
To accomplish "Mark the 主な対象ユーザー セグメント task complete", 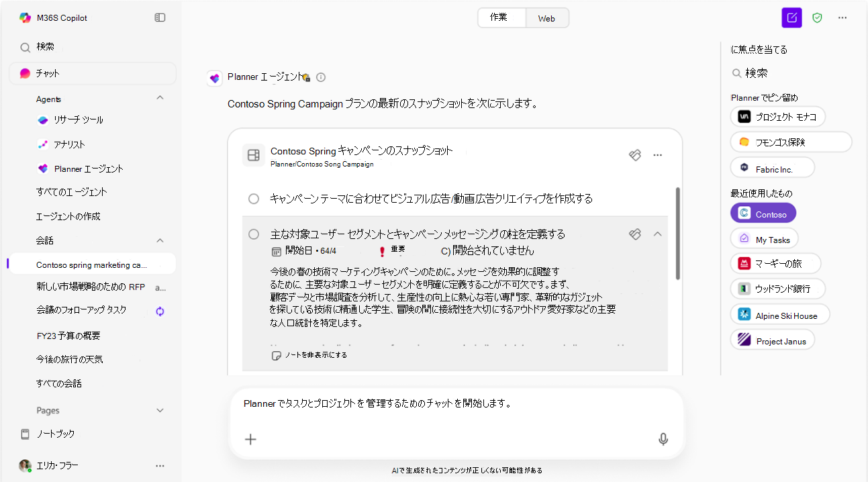I will pyautogui.click(x=254, y=234).
